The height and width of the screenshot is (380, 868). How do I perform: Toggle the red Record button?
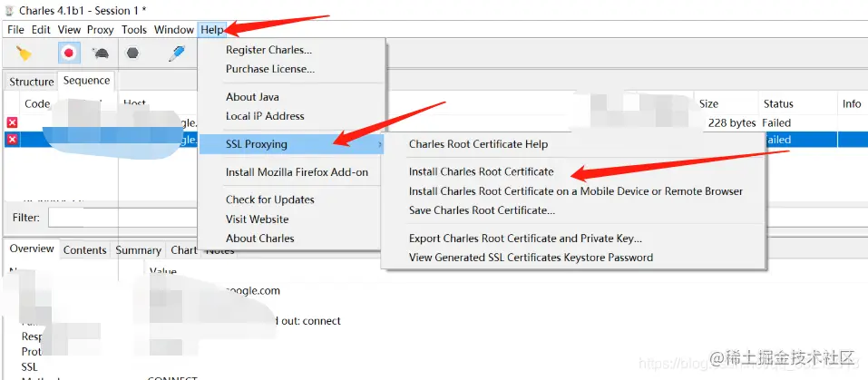click(69, 54)
